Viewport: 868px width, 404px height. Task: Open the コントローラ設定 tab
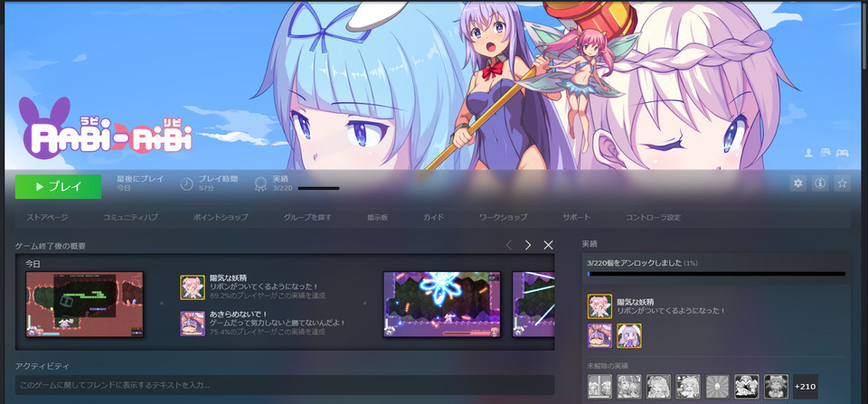click(x=653, y=218)
